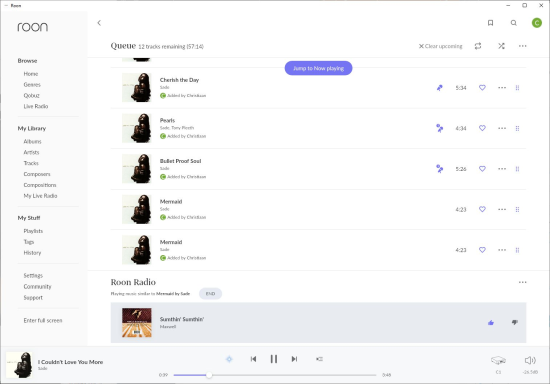Click drag handle on Cherish the Day row
Screen dimensions: 550x384
[x=517, y=88]
